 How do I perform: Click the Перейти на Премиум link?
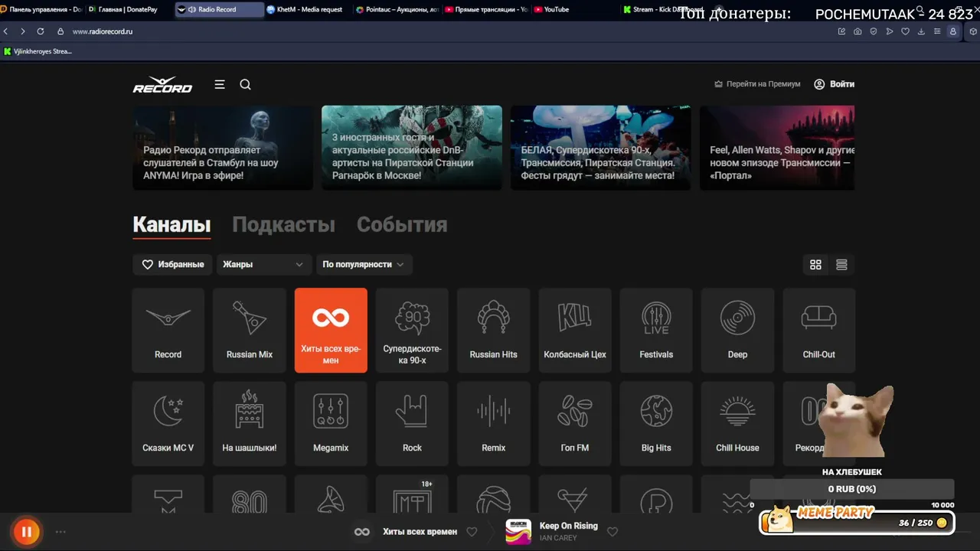point(757,84)
